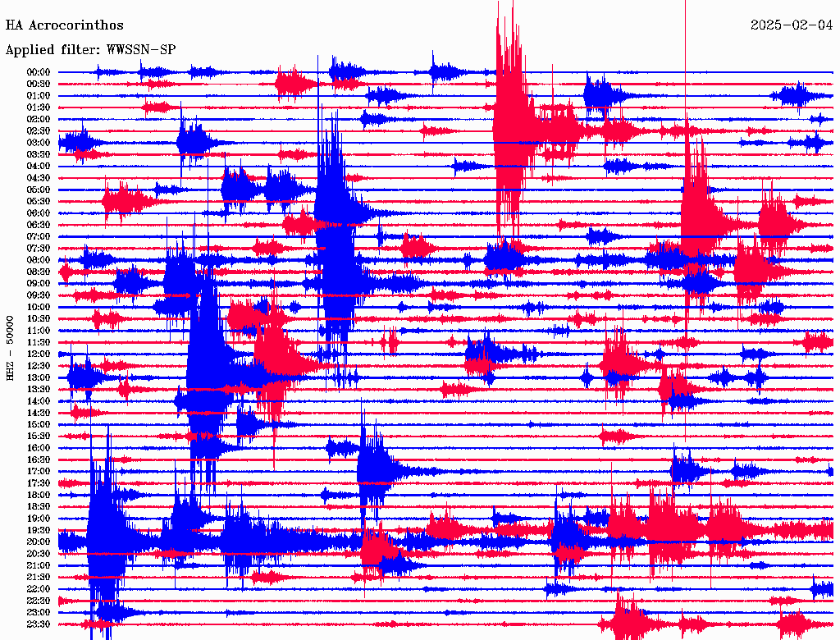Image resolution: width=840 pixels, height=640 pixels.
Task: Click the '08:00' time label
Action: 38,260
